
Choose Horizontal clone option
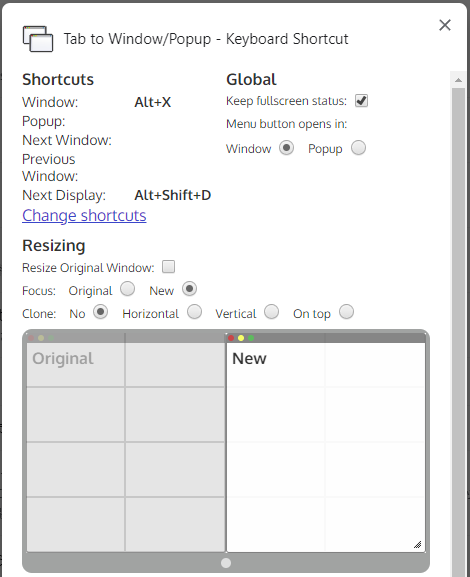pyautogui.click(x=194, y=312)
